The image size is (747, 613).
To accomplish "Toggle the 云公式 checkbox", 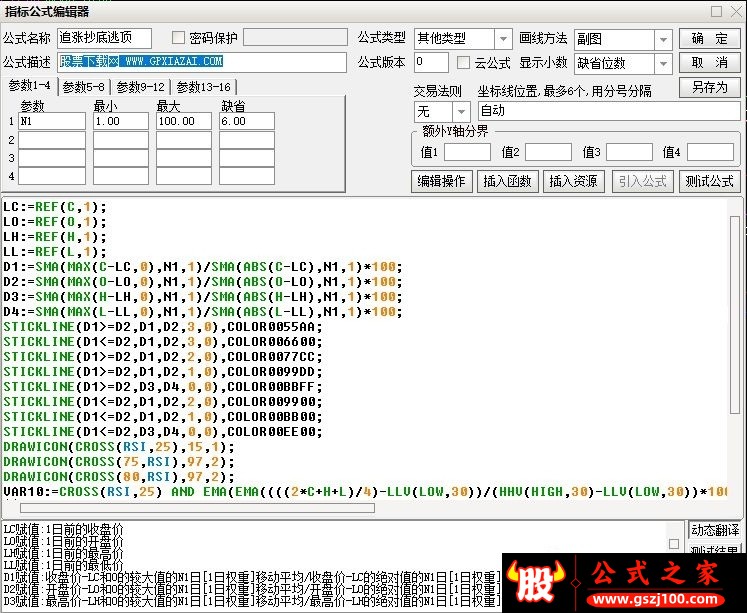I will coord(463,62).
